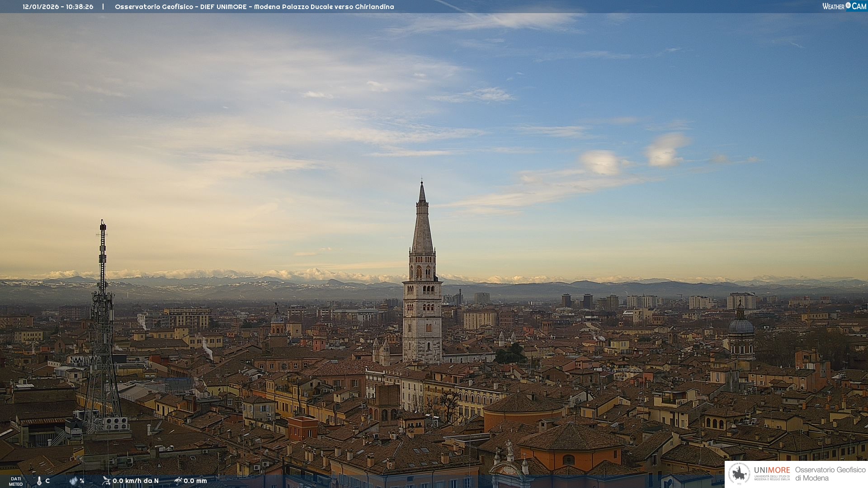Image resolution: width=868 pixels, height=488 pixels.
Task: Click the WeatherCam logo
Action: (844, 6)
